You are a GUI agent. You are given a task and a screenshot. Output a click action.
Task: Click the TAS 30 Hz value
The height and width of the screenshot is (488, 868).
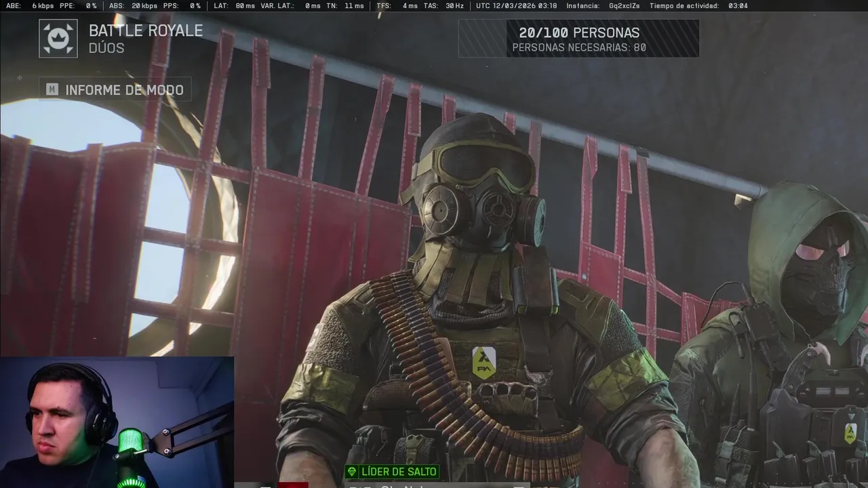443,5
